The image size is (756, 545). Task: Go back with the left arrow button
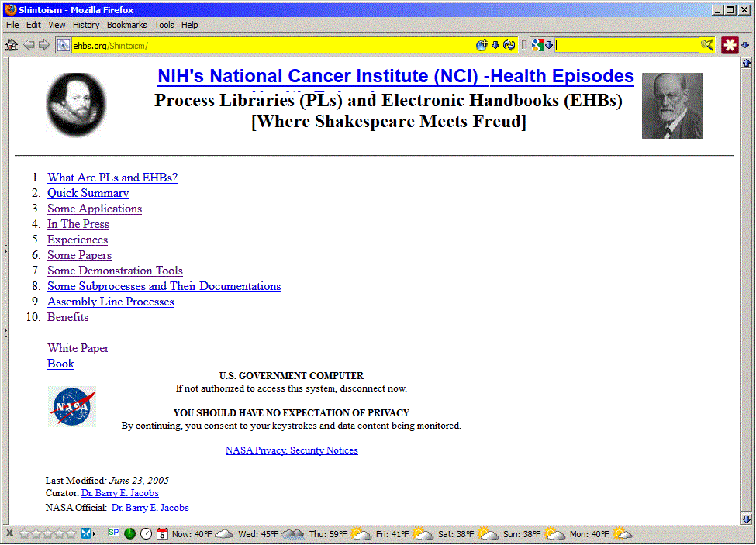[29, 45]
